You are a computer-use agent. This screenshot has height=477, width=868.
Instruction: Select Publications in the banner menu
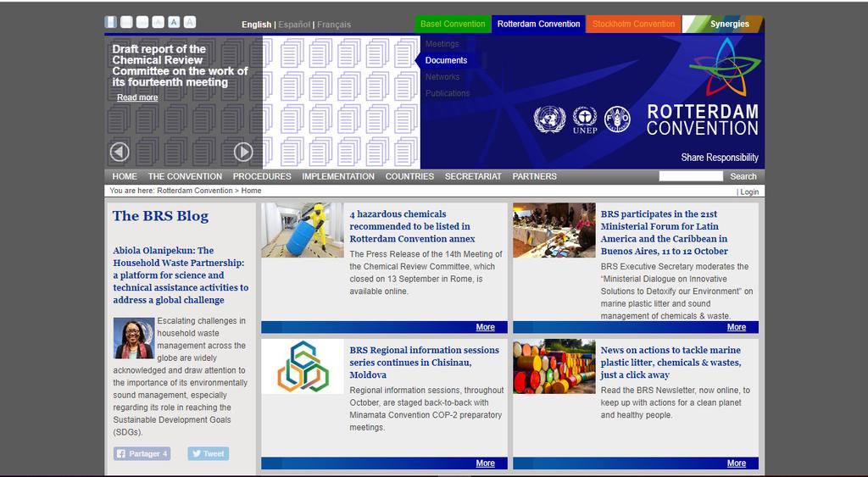tap(448, 93)
